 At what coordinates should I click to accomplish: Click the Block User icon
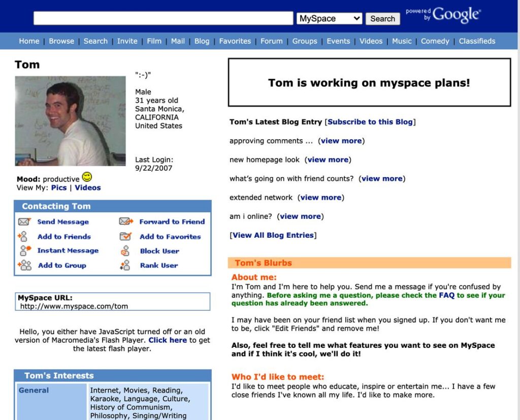125,250
